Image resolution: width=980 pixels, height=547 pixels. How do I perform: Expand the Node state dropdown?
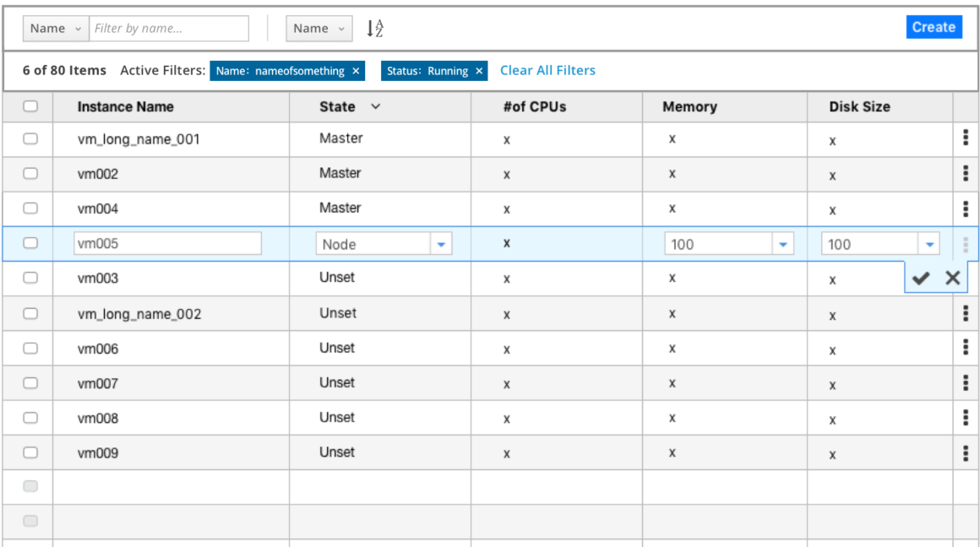pos(440,244)
